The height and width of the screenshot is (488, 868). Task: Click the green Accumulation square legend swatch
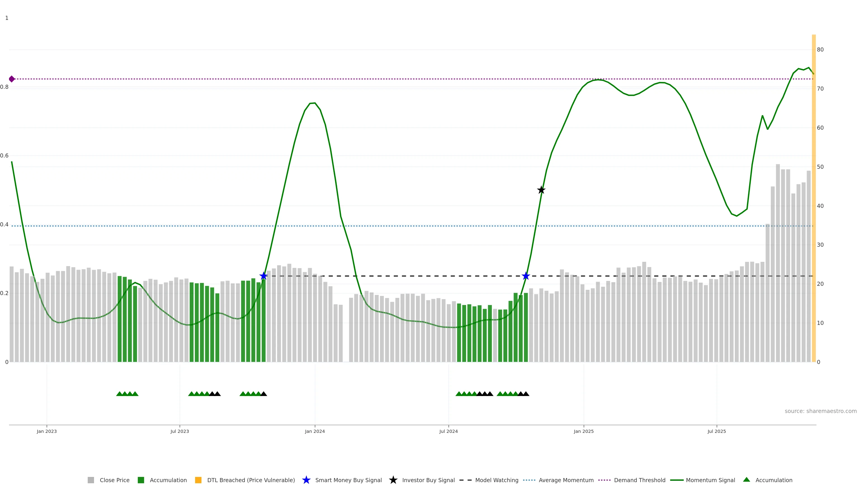click(x=141, y=480)
